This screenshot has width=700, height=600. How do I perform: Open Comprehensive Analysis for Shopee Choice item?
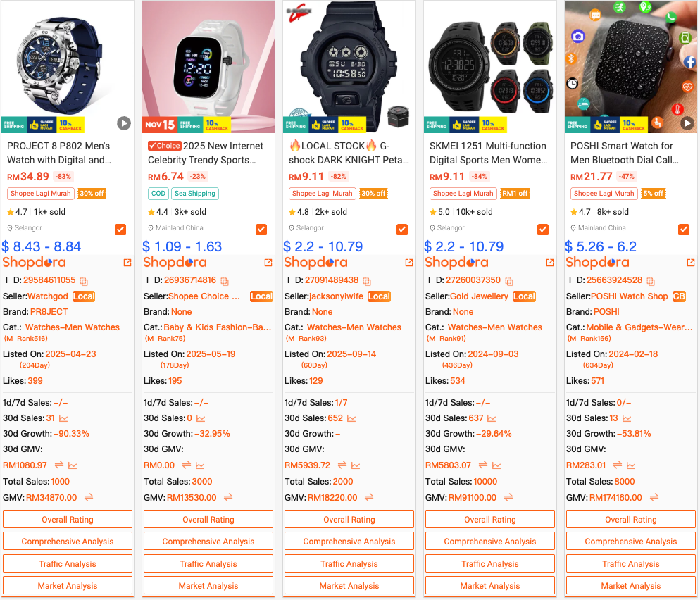point(208,542)
